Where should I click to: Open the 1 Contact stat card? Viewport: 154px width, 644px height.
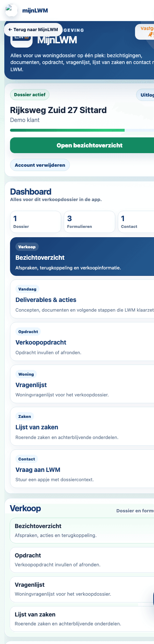click(136, 222)
